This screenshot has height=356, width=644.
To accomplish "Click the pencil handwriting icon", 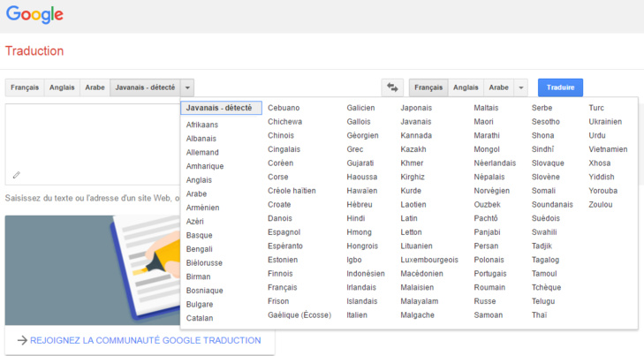I will pos(17,175).
